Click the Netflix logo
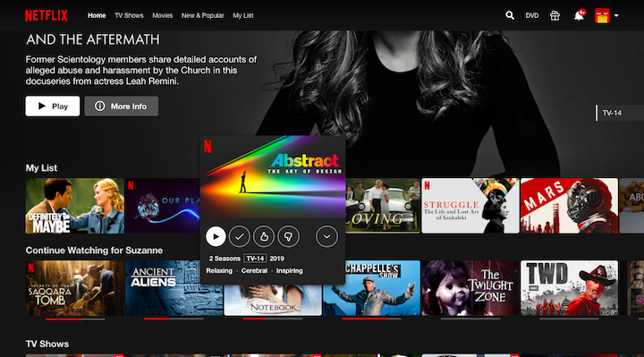The height and width of the screenshot is (357, 644). [47, 15]
